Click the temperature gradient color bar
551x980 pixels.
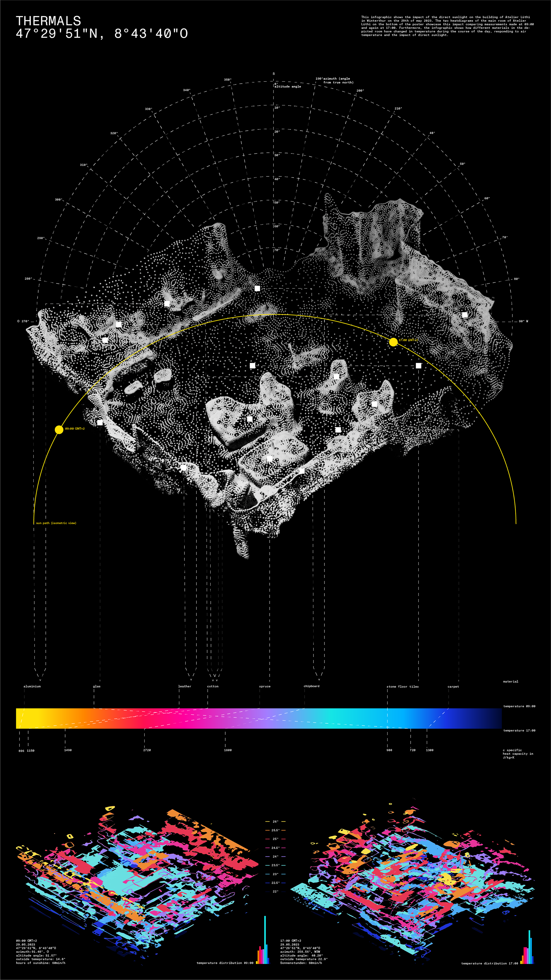click(259, 718)
